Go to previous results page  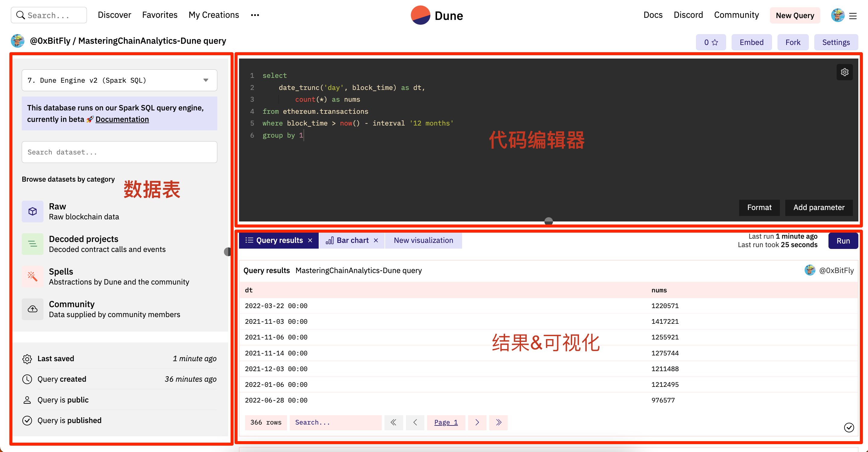tap(415, 422)
